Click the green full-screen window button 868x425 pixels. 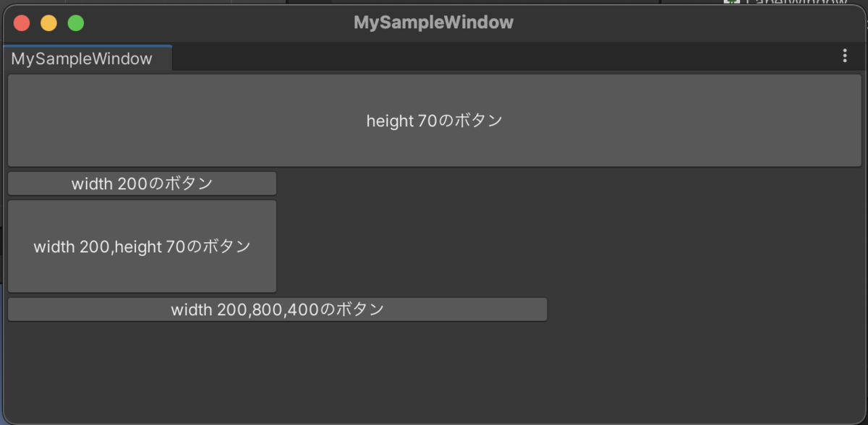[76, 23]
